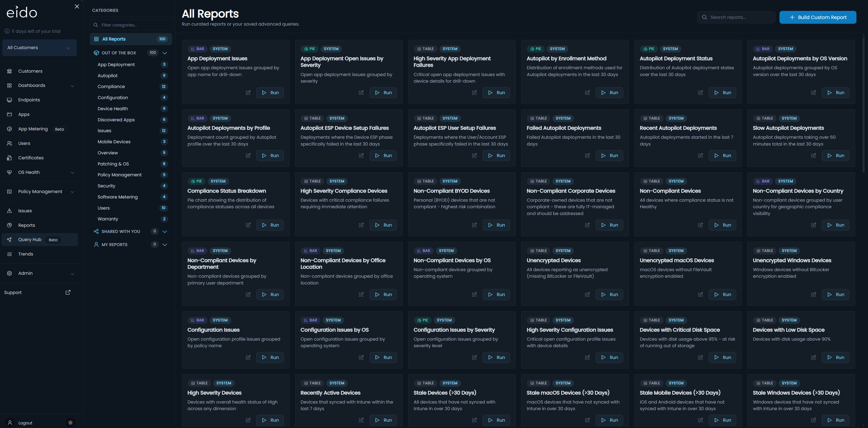
Task: Expand the Admin menu chevron
Action: coord(72,274)
